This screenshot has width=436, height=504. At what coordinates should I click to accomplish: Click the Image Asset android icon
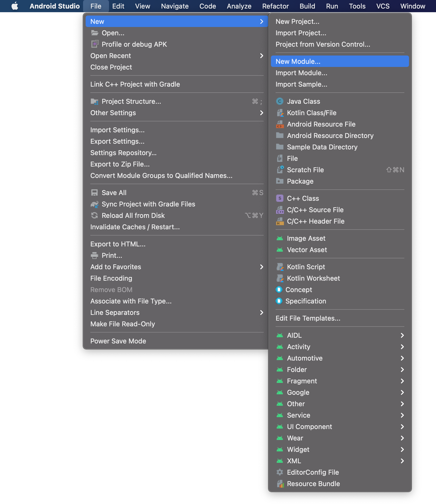(x=280, y=238)
